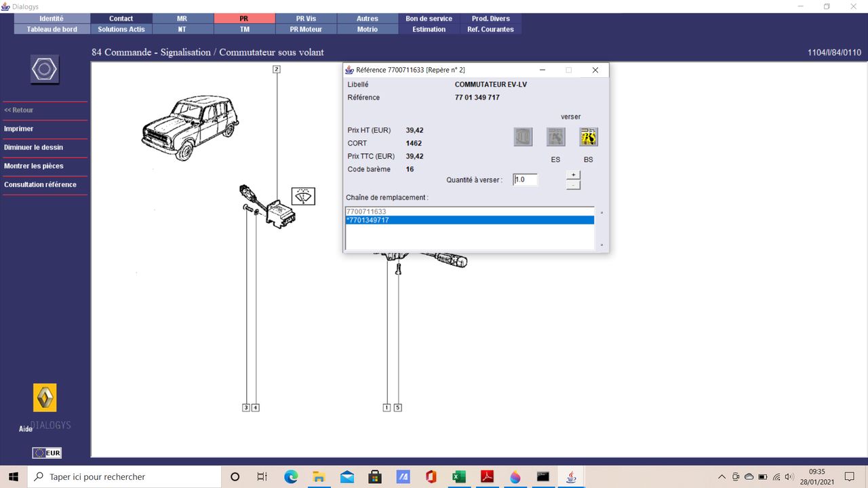Click Montrer les pièces
868x488 pixels.
[x=33, y=166]
